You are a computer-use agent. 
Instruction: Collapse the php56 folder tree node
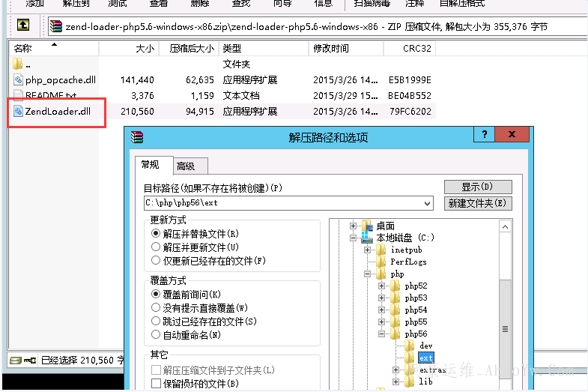[382, 334]
